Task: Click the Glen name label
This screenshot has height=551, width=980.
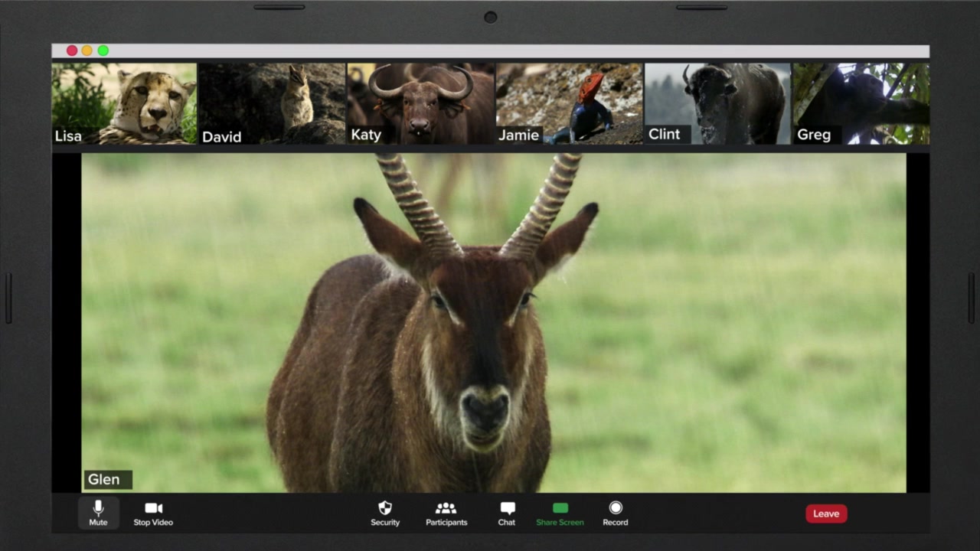Action: point(107,480)
